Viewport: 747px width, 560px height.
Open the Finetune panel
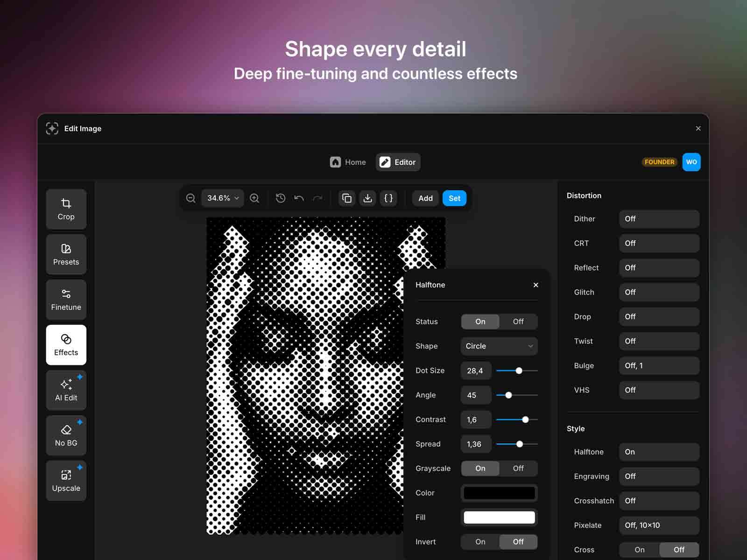tap(66, 300)
